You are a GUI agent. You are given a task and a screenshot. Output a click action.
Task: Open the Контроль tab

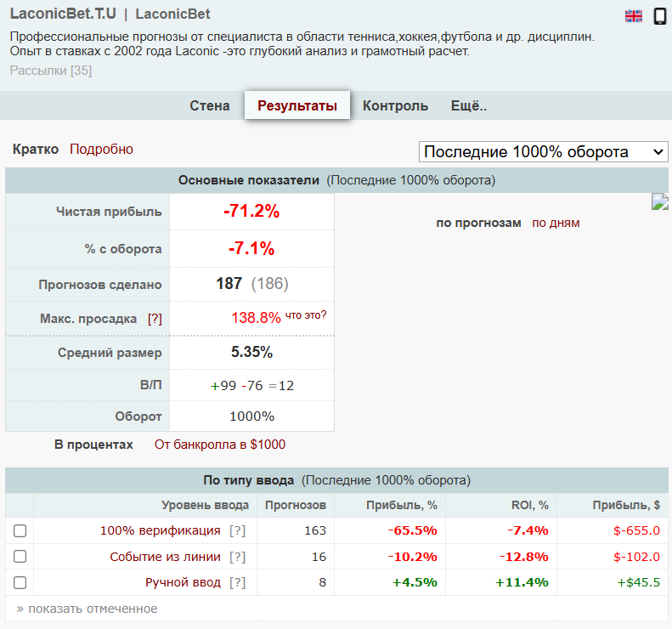pyautogui.click(x=395, y=105)
